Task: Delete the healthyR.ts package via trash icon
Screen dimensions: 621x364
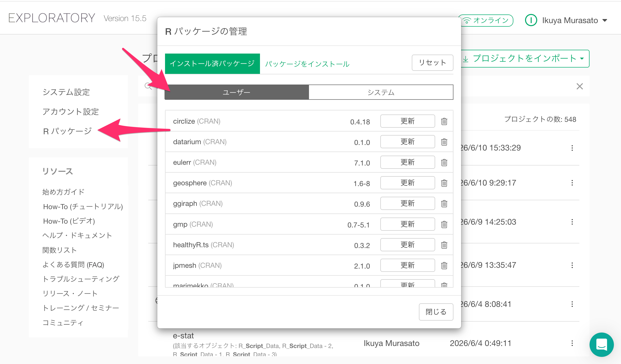Action: point(444,245)
